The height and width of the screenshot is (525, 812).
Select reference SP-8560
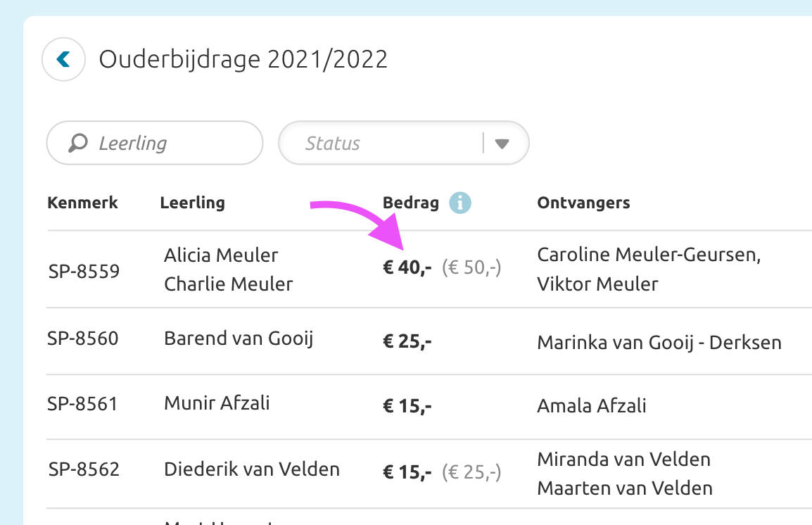(x=83, y=339)
